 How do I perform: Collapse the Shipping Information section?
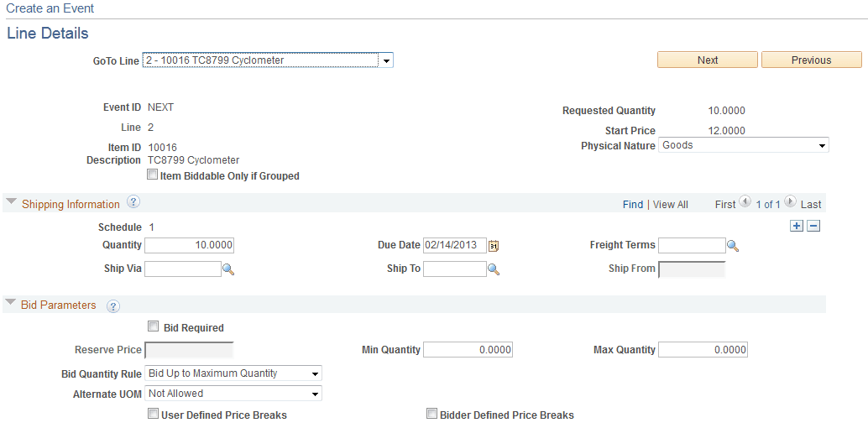[x=11, y=203]
